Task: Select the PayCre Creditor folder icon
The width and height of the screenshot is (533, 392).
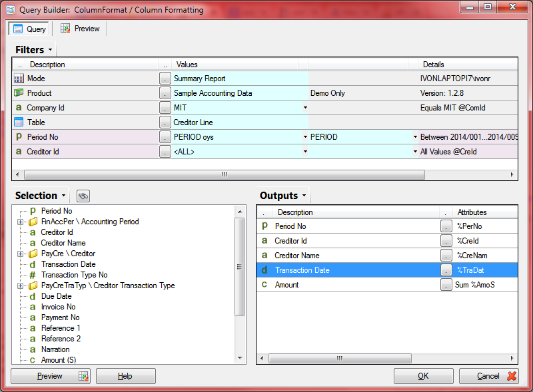Action: point(33,254)
